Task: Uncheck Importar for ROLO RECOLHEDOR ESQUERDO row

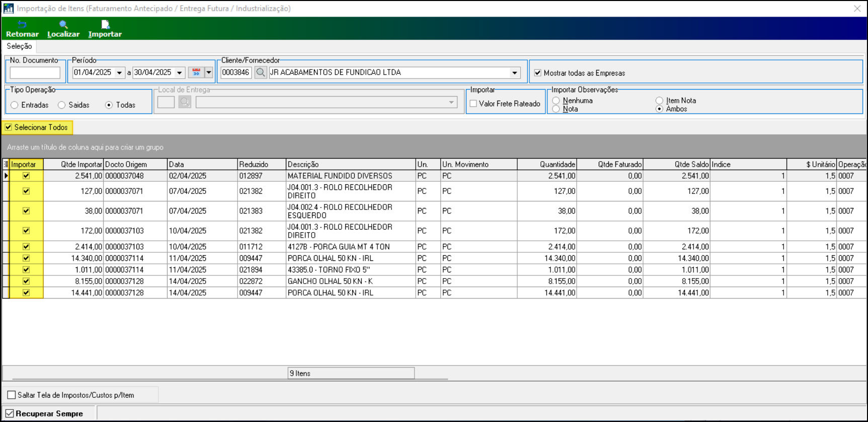Action: [26, 211]
